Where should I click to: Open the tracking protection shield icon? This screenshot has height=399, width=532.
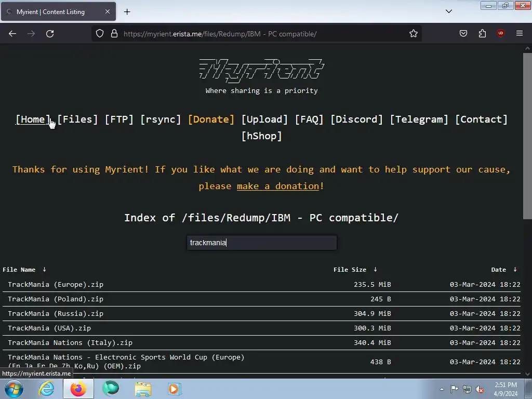99,34
